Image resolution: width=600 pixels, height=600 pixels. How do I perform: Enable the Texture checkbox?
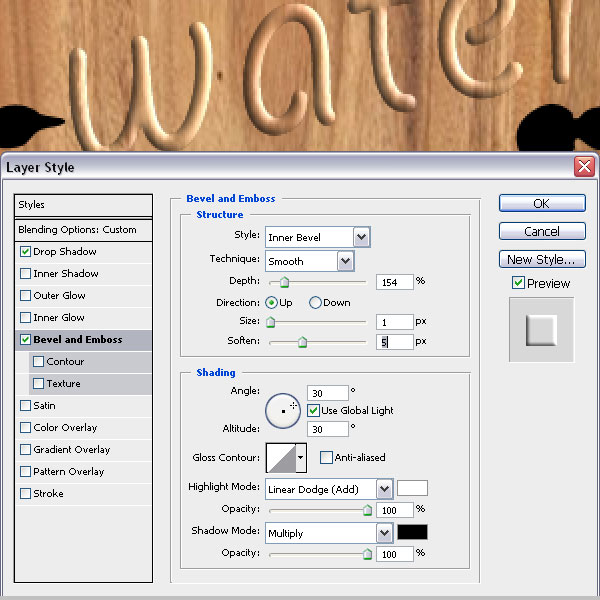38,383
